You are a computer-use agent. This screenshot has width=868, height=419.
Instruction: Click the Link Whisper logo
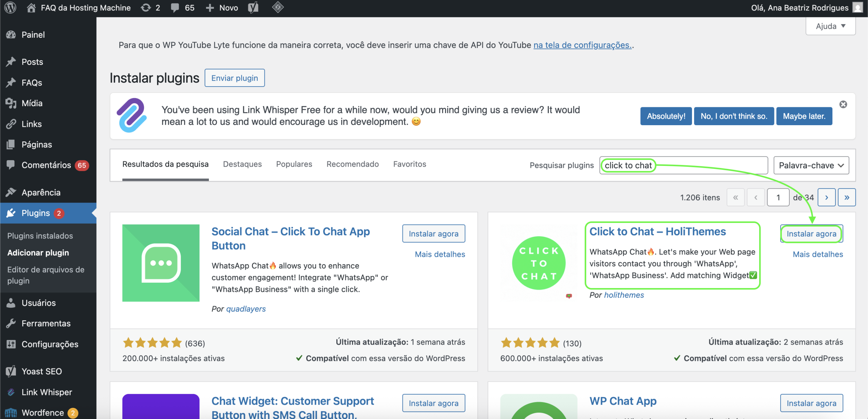(x=132, y=115)
